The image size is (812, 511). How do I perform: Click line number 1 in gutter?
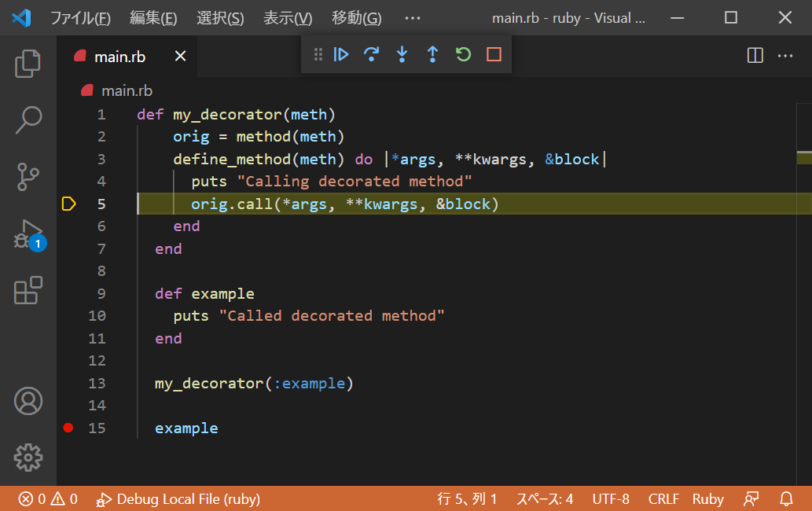click(101, 115)
